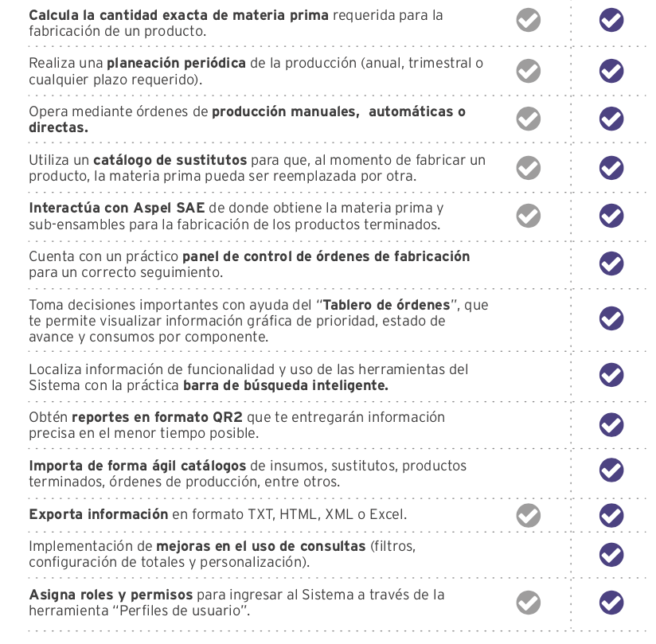656x644 pixels.
Task: Click purple checkmark for barra de búsqueda inteligente
Action: click(x=611, y=375)
